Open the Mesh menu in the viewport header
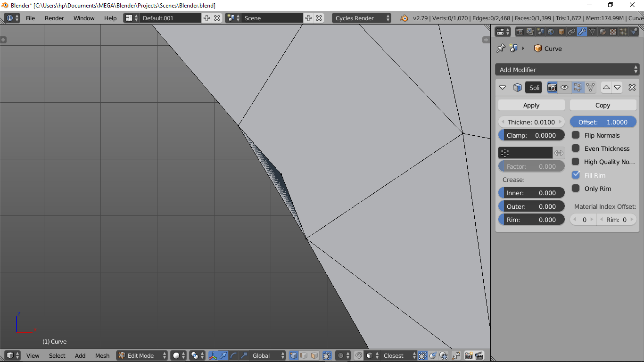This screenshot has width=644, height=362. (x=102, y=355)
